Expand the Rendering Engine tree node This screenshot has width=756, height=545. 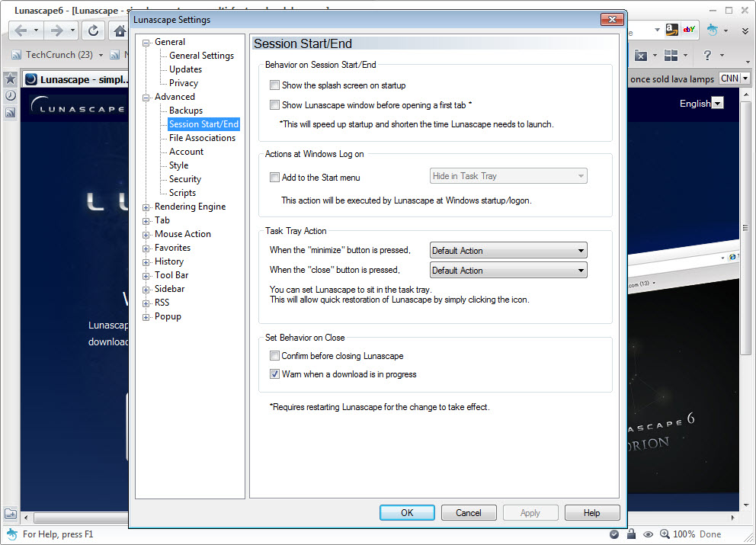click(x=146, y=207)
